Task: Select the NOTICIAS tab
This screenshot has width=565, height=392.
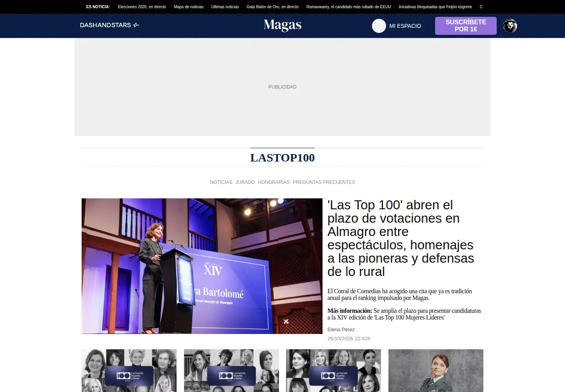Action: click(221, 182)
